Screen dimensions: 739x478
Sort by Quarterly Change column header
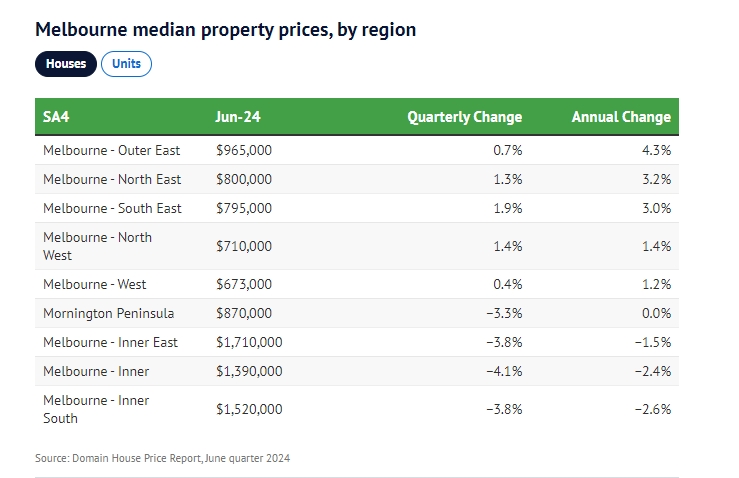(464, 117)
